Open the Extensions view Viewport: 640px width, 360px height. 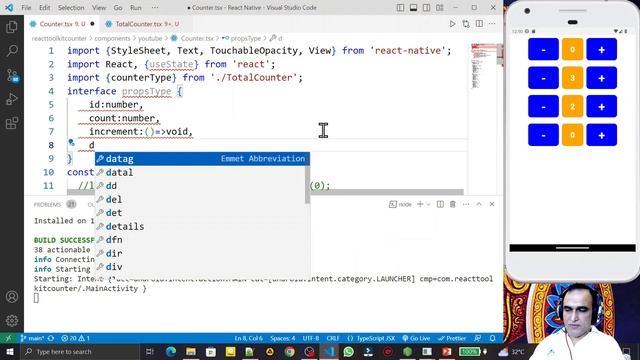(12, 123)
